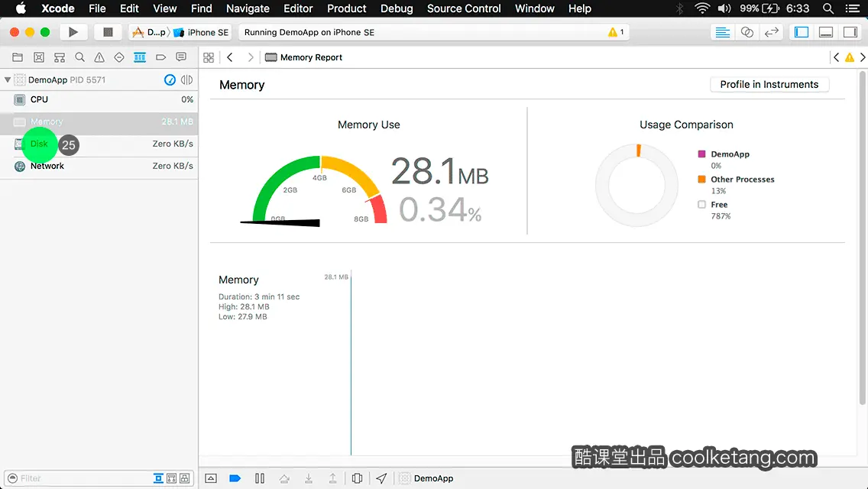Open related items grid menu
This screenshot has width=868, height=489.
pyautogui.click(x=209, y=57)
